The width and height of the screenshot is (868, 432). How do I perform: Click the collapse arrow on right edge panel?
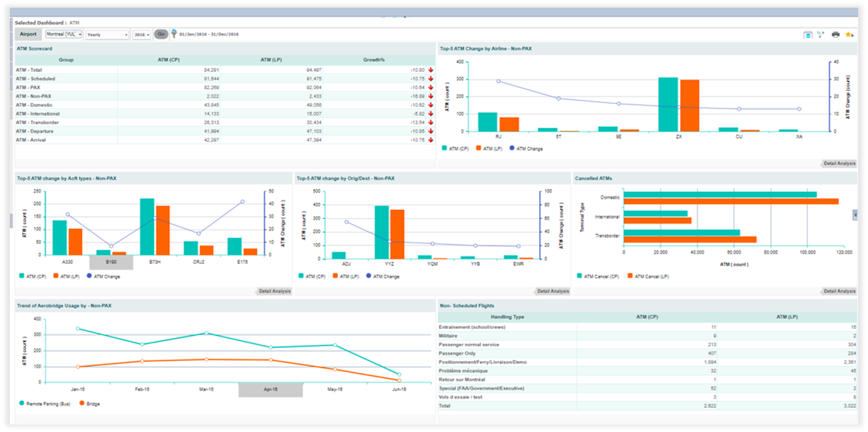tap(856, 215)
